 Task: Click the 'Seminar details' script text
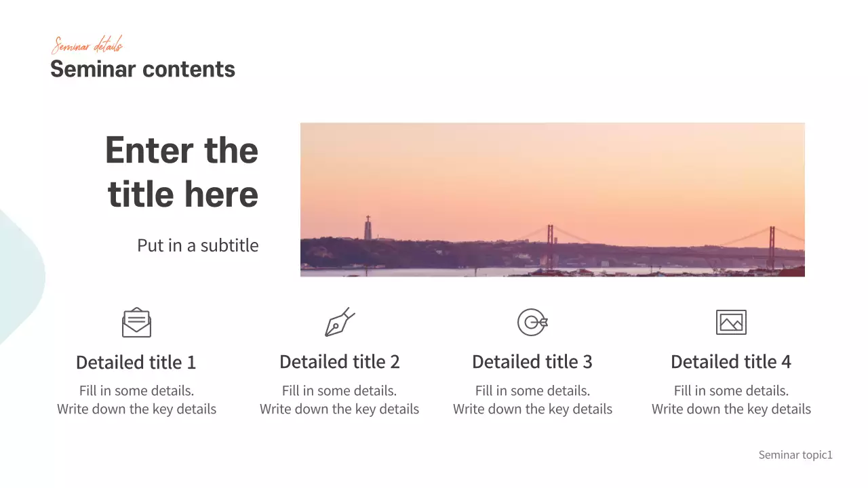click(87, 46)
